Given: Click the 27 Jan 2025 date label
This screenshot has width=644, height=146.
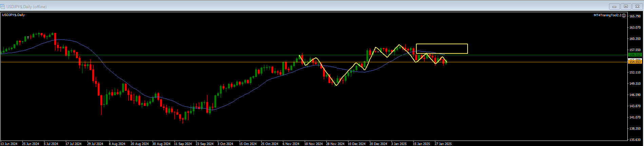Looking at the screenshot, I should pos(443,144).
